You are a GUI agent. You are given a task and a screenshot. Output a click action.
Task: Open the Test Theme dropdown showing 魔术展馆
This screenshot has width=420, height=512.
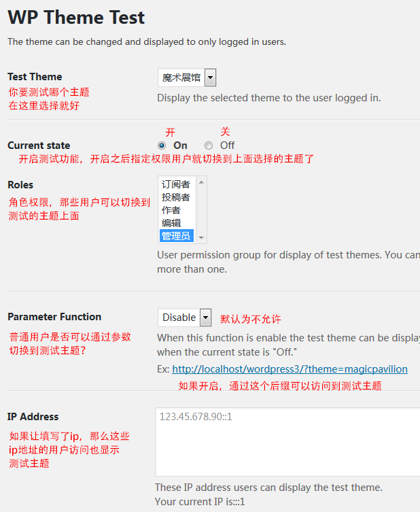coord(187,78)
